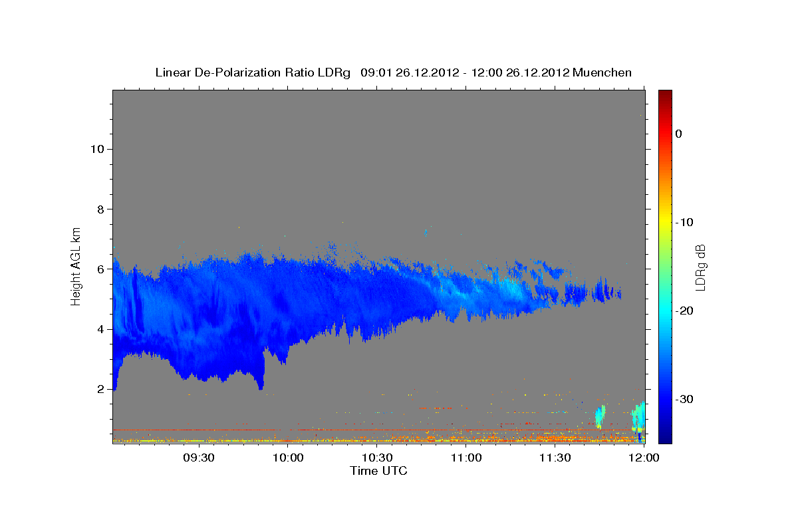
Task: Click the colorbar value -30
Action: click(684, 399)
